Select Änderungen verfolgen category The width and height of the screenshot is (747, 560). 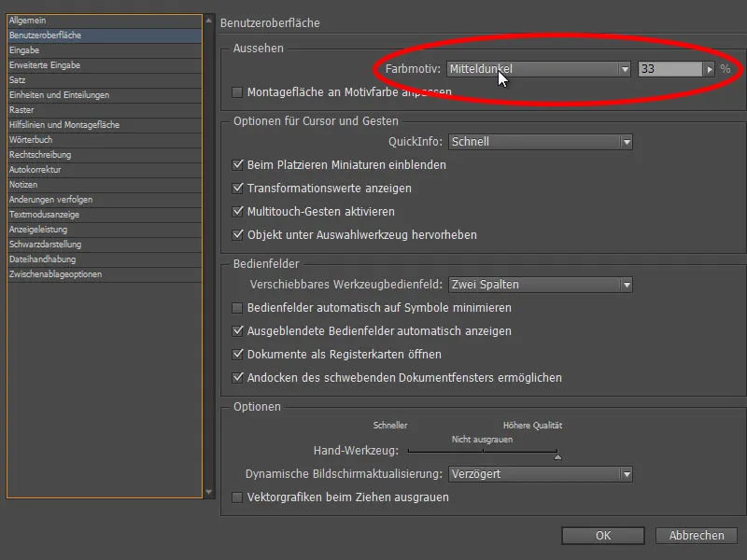click(105, 200)
